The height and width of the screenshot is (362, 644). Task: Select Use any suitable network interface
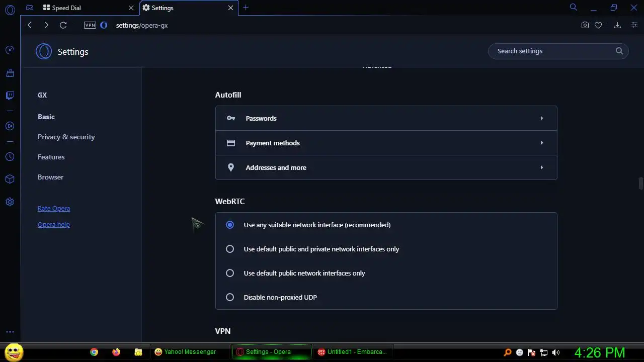click(x=230, y=225)
